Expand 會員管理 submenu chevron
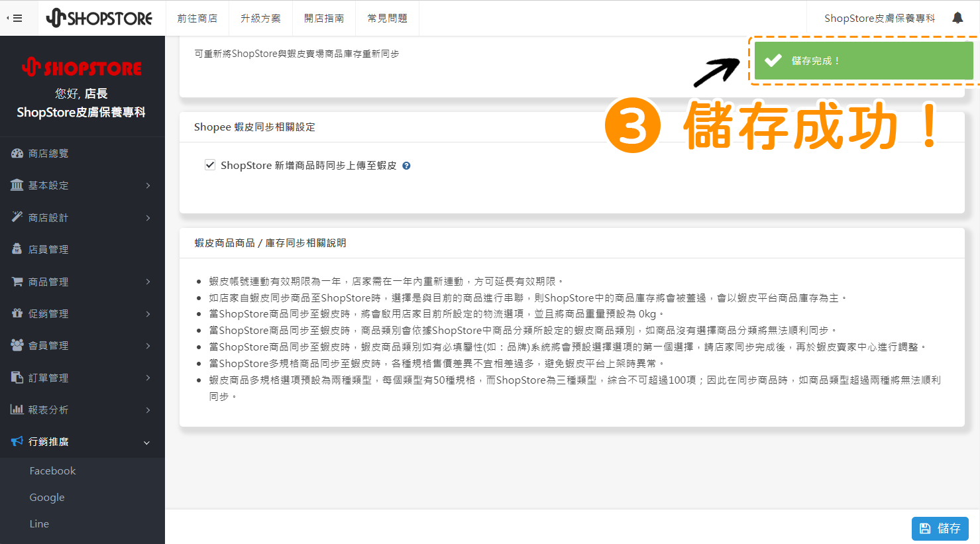The width and height of the screenshot is (980, 544). pos(148,346)
